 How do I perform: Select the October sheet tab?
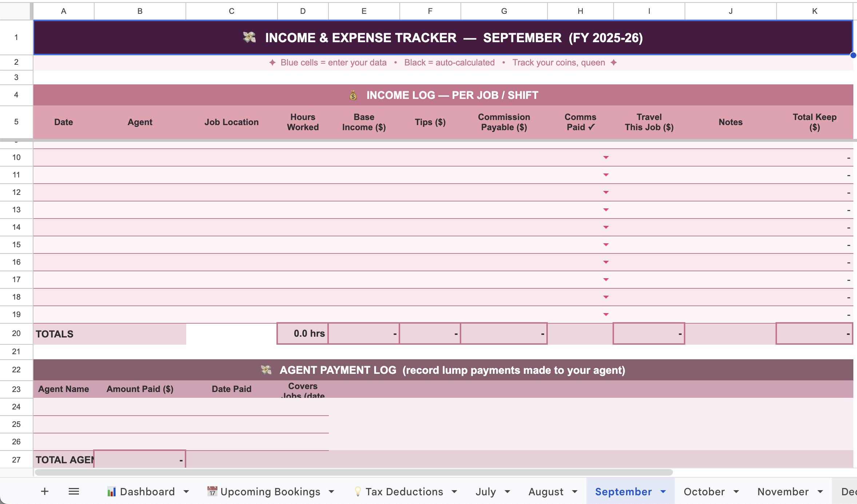pyautogui.click(x=704, y=492)
